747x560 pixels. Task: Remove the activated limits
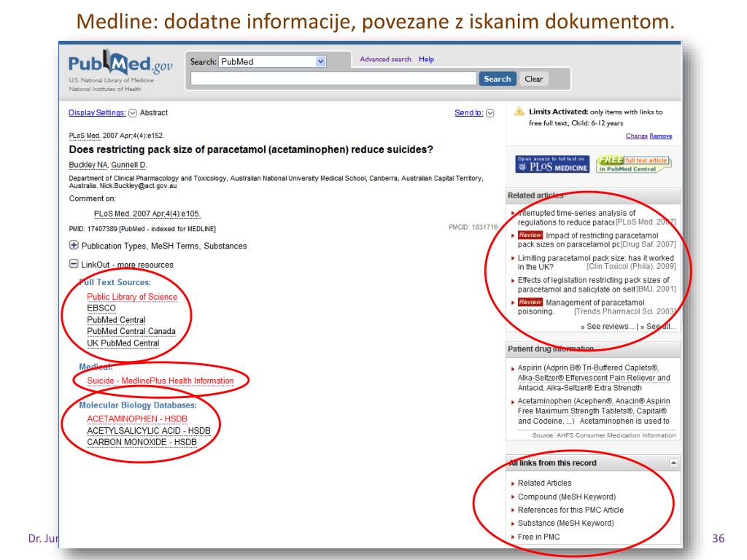coord(661,136)
